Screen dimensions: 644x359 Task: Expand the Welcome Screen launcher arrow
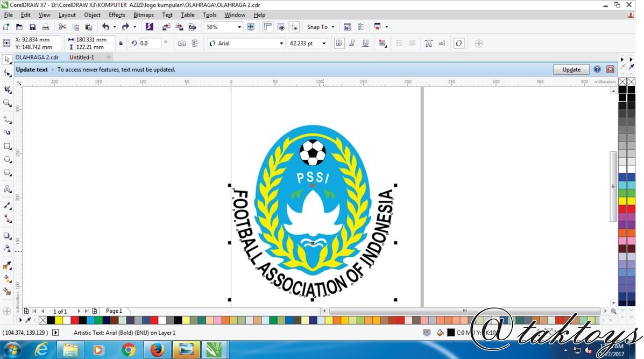tap(386, 27)
